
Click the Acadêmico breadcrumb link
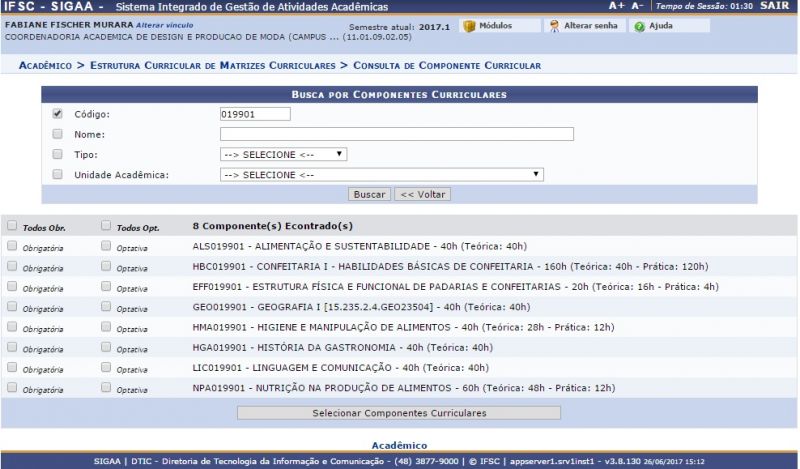click(44, 65)
